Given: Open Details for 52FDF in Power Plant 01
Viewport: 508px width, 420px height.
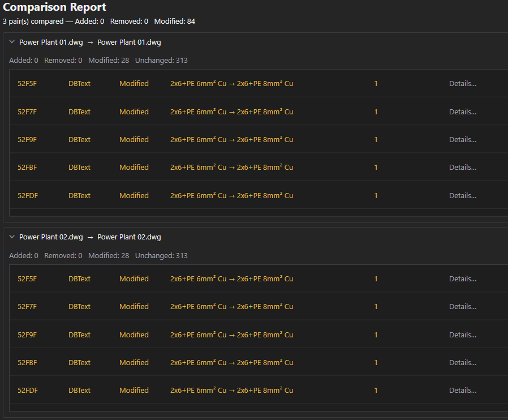Looking at the screenshot, I should click(x=463, y=196).
